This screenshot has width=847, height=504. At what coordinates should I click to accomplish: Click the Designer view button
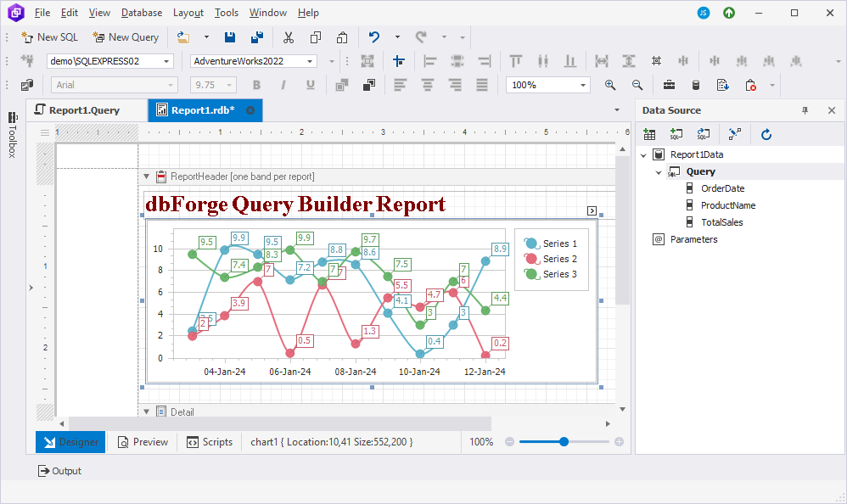tap(70, 442)
